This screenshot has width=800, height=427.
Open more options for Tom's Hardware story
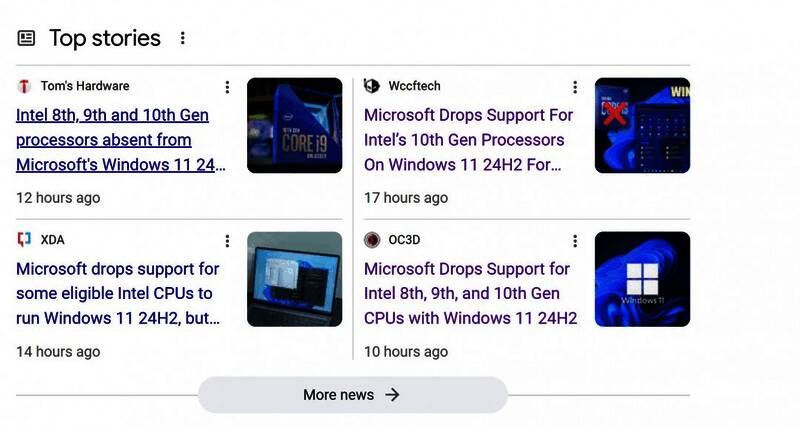(227, 87)
